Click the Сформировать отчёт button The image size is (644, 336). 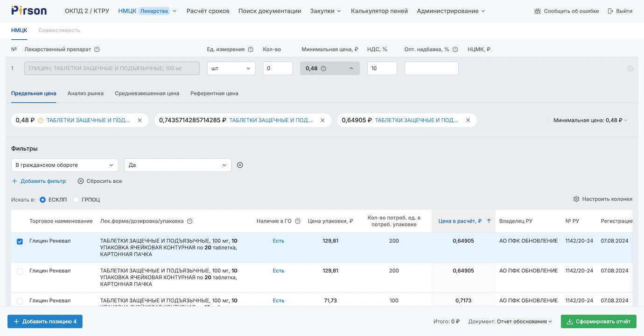598,322
